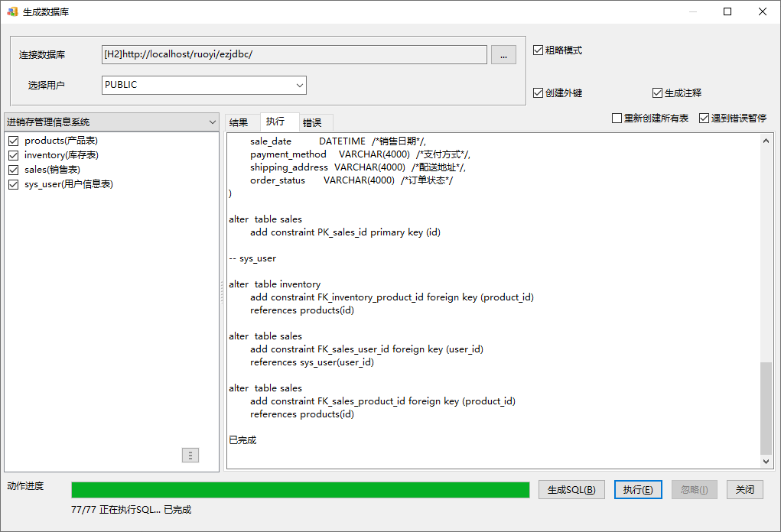781x532 pixels.
Task: Toggle the 创建外键 checkbox
Action: point(539,93)
